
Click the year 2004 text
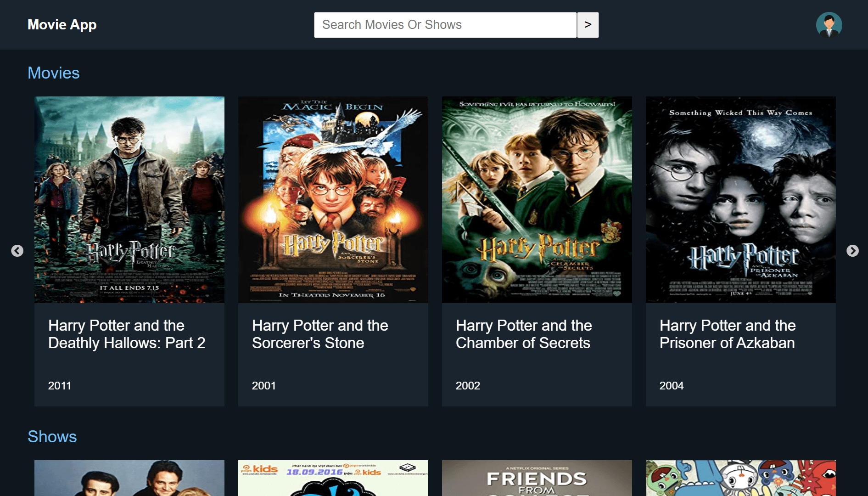tap(672, 386)
